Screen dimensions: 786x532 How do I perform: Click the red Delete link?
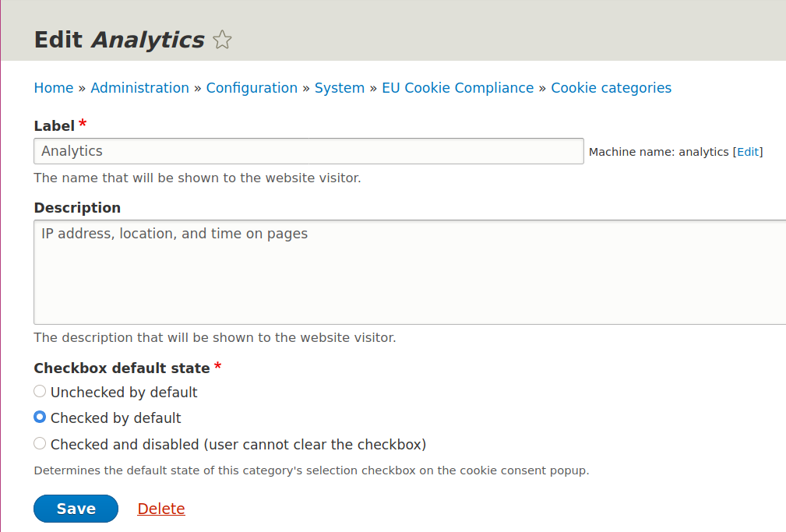point(161,509)
